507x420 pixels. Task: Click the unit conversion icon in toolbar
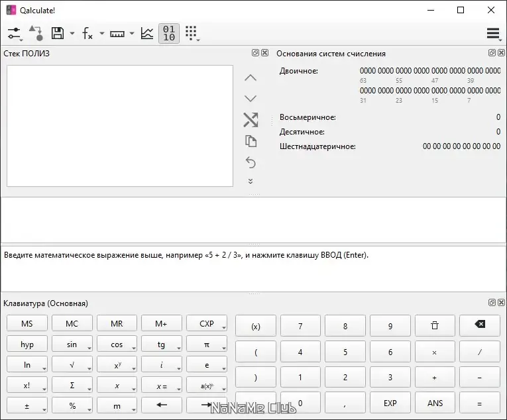click(x=36, y=33)
